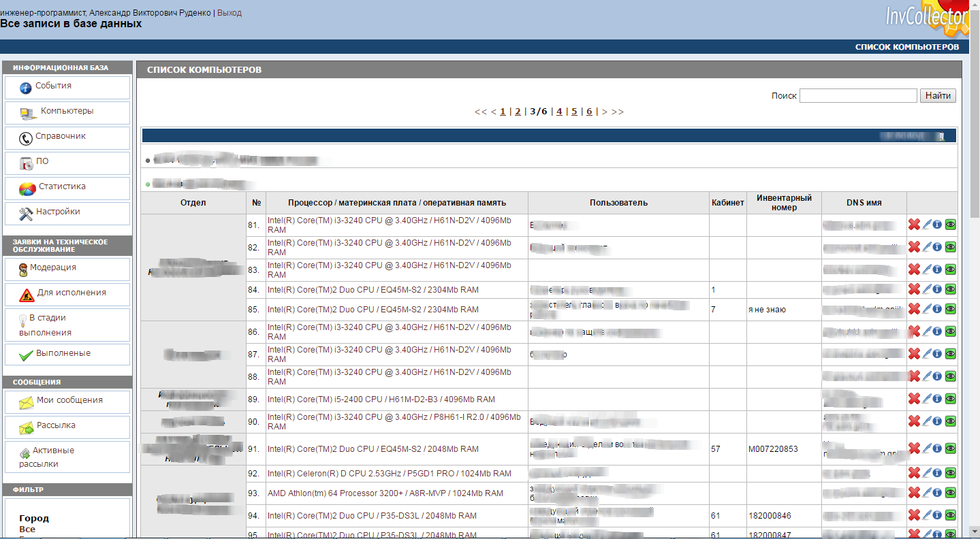
Task: Open Настройки tools menu item
Action: pyautogui.click(x=58, y=212)
